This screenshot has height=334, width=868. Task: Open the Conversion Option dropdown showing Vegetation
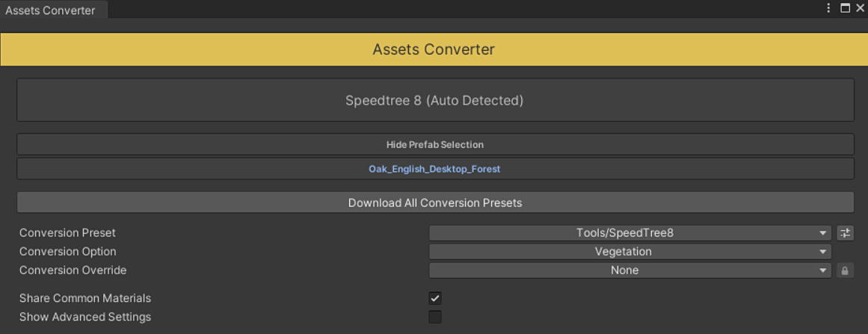[630, 252]
